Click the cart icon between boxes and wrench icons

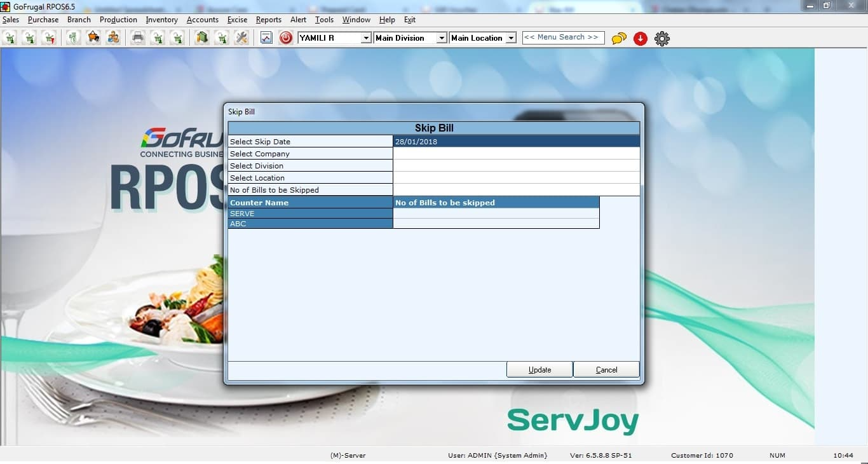coord(222,38)
